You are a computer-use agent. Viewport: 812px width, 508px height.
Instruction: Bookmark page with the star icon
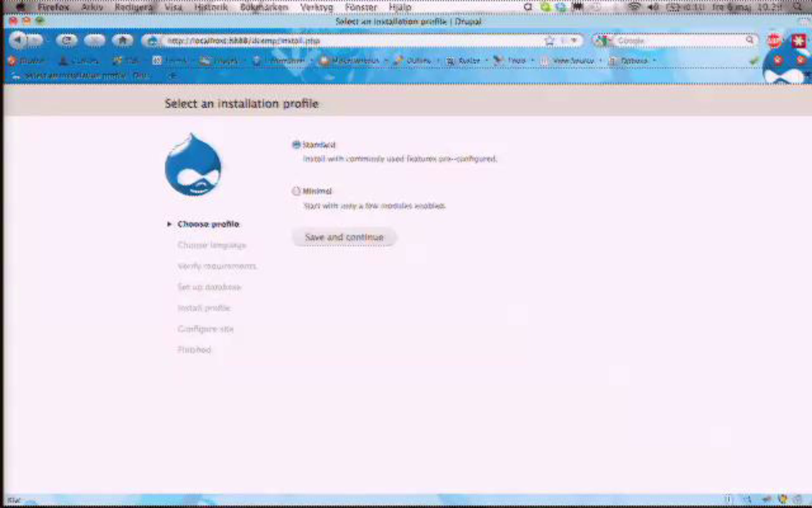point(549,41)
